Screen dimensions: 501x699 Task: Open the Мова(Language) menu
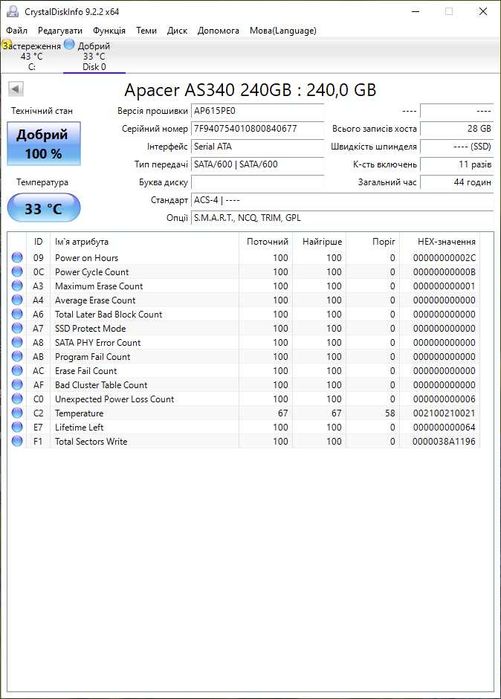(283, 30)
